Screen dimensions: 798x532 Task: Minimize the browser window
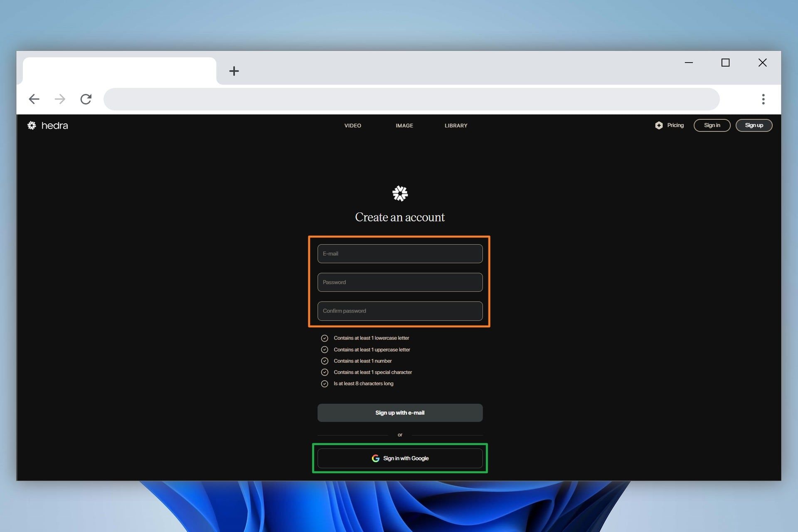click(689, 62)
